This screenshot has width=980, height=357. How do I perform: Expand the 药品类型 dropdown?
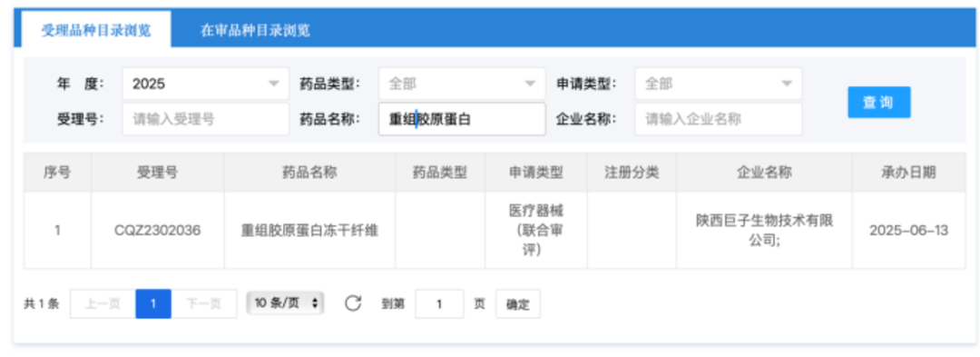click(462, 84)
